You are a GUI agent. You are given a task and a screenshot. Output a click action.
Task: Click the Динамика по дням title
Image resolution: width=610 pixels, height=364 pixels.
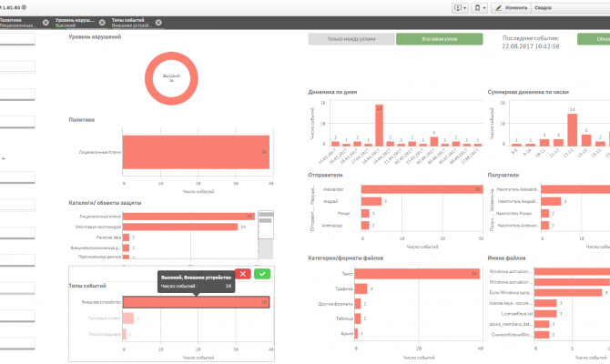coord(332,92)
